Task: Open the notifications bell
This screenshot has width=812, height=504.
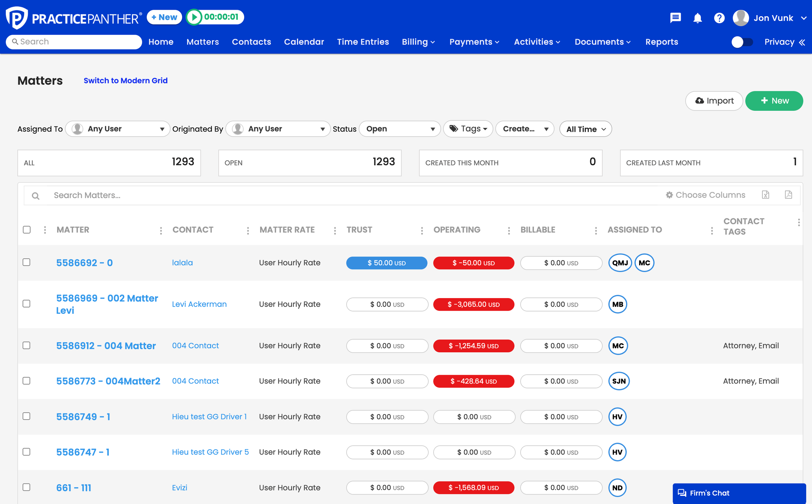Action: [x=697, y=18]
